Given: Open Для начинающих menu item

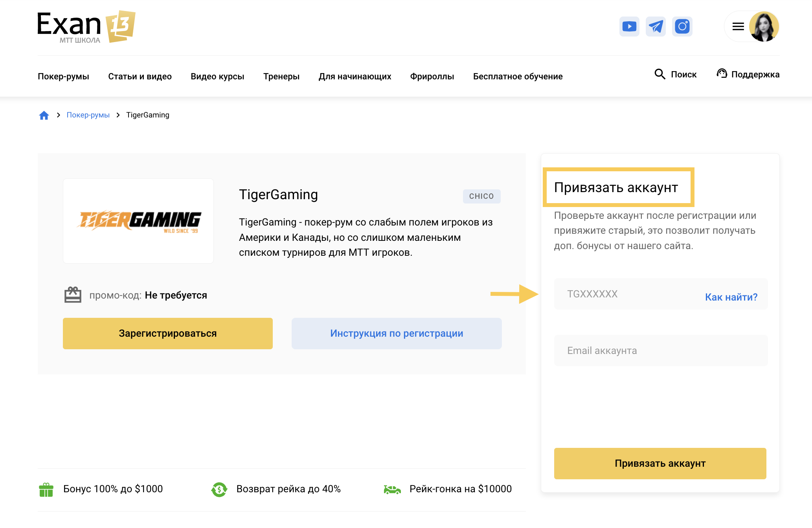Looking at the screenshot, I should tap(355, 76).
